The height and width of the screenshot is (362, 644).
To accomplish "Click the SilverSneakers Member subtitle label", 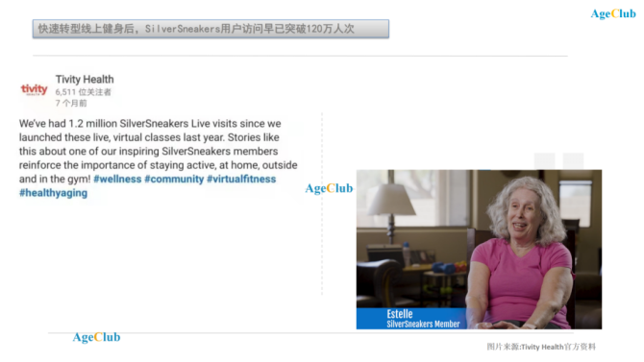I will pyautogui.click(x=423, y=325).
